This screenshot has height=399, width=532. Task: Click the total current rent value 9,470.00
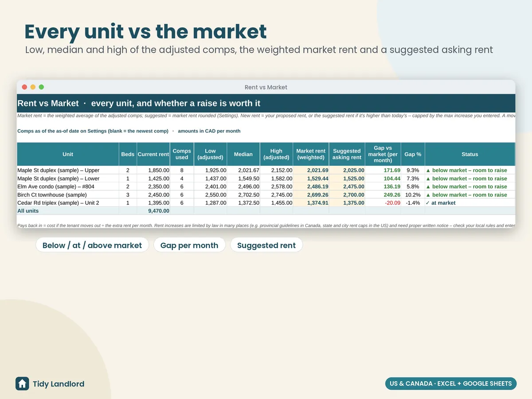[x=153, y=211]
